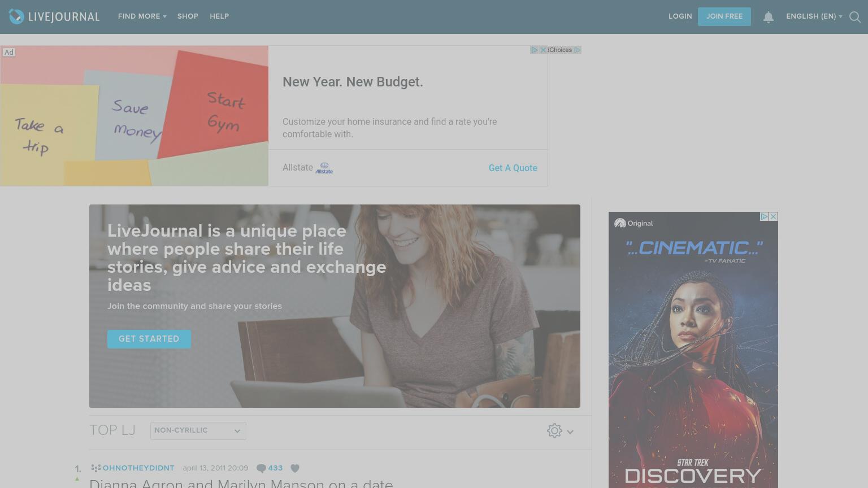This screenshot has width=868, height=488.
Task: Expand chevron next to settings gear
Action: [570, 432]
